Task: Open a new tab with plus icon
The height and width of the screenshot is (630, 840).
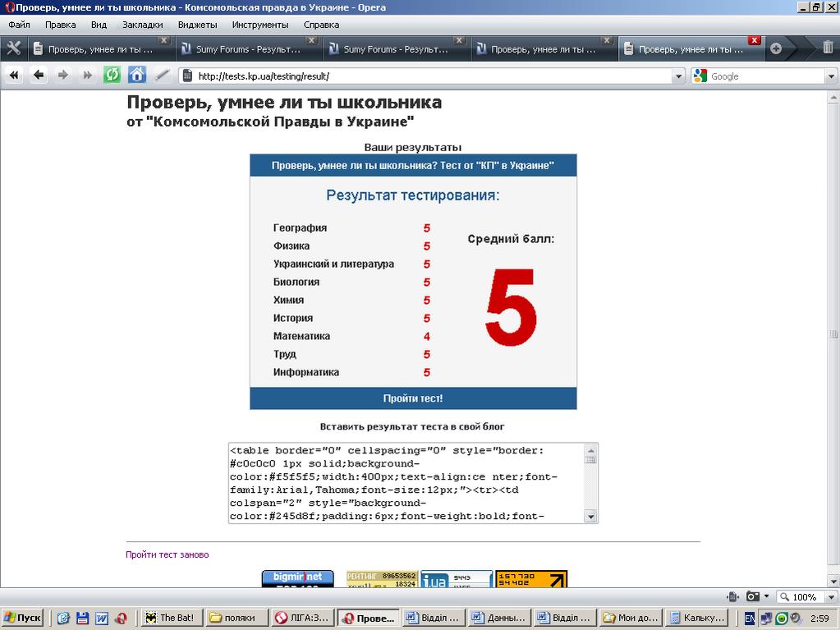Action: 775,49
